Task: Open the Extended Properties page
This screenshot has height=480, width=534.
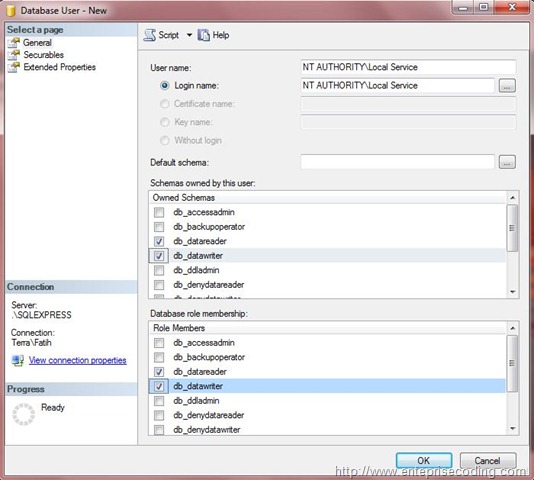Action: (60, 67)
